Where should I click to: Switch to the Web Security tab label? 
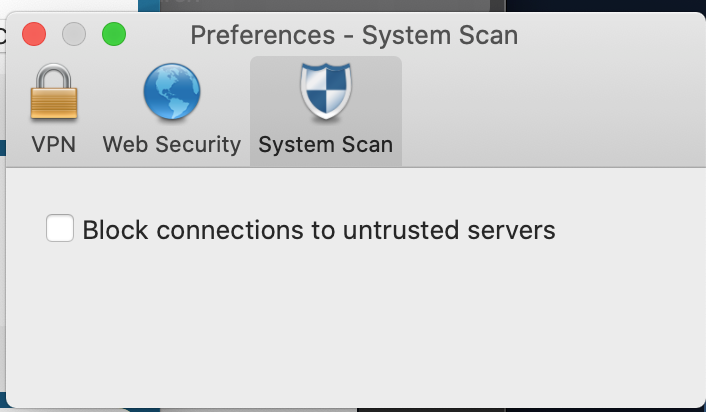tap(171, 144)
